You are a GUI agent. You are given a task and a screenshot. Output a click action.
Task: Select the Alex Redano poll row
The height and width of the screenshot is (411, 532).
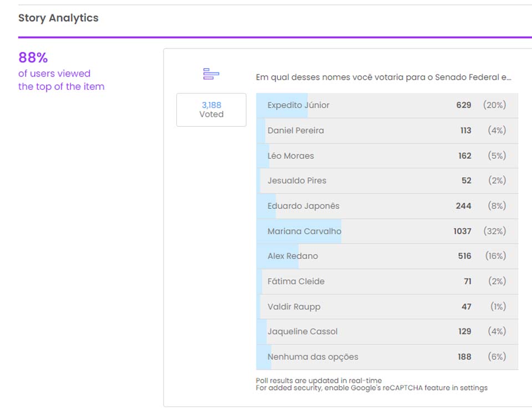point(387,256)
